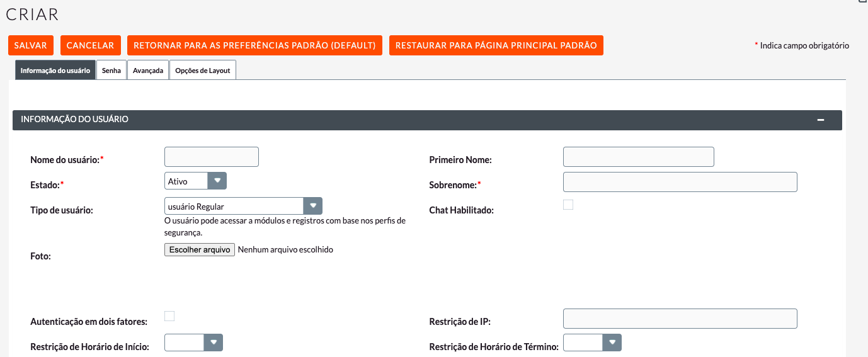Focus the Restrição de IP field
The width and height of the screenshot is (868, 357).
[680, 319]
